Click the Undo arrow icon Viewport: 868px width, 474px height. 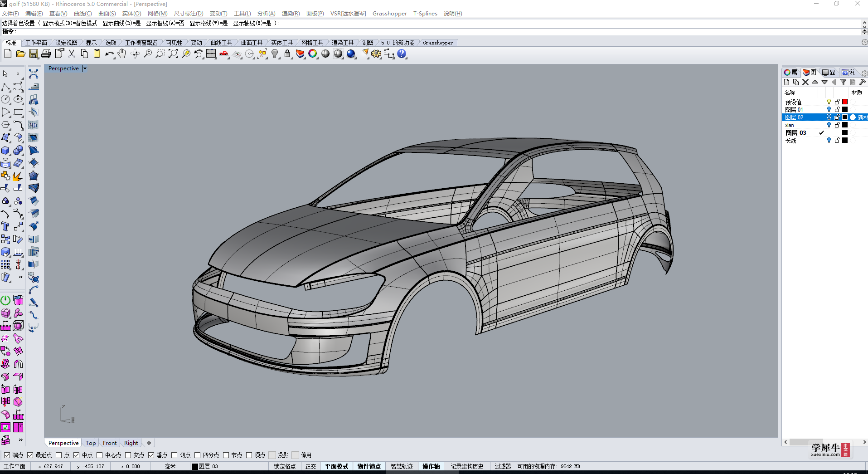click(110, 54)
